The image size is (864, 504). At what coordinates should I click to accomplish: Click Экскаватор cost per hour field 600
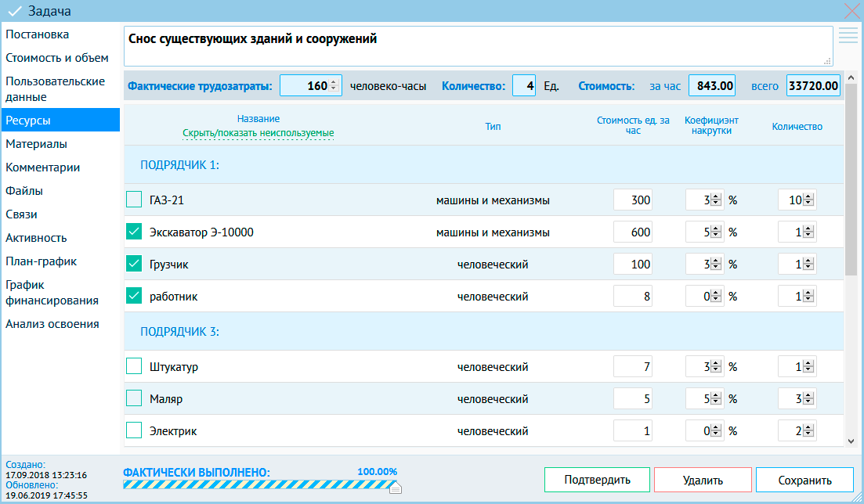pyautogui.click(x=633, y=232)
